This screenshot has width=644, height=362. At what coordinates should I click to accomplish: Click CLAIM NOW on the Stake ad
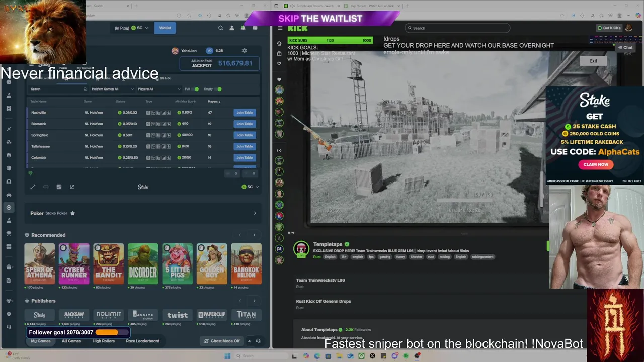click(596, 164)
